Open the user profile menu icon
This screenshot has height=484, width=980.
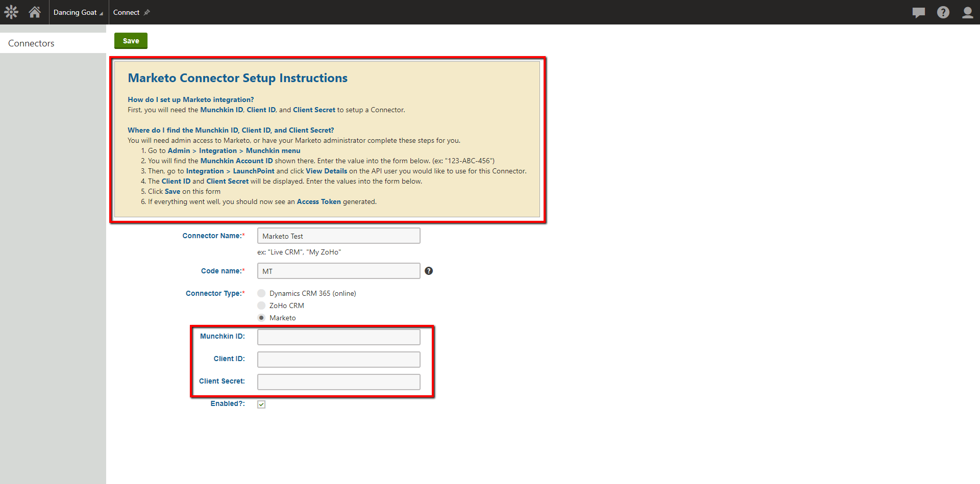click(967, 12)
